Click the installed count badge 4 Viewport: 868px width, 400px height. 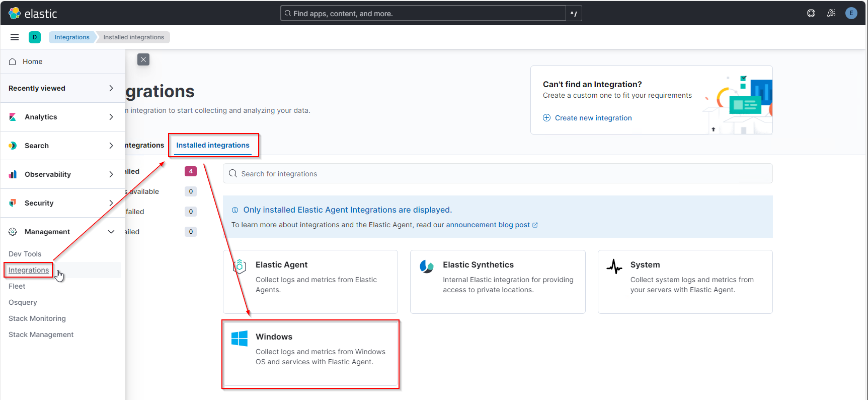pos(191,171)
